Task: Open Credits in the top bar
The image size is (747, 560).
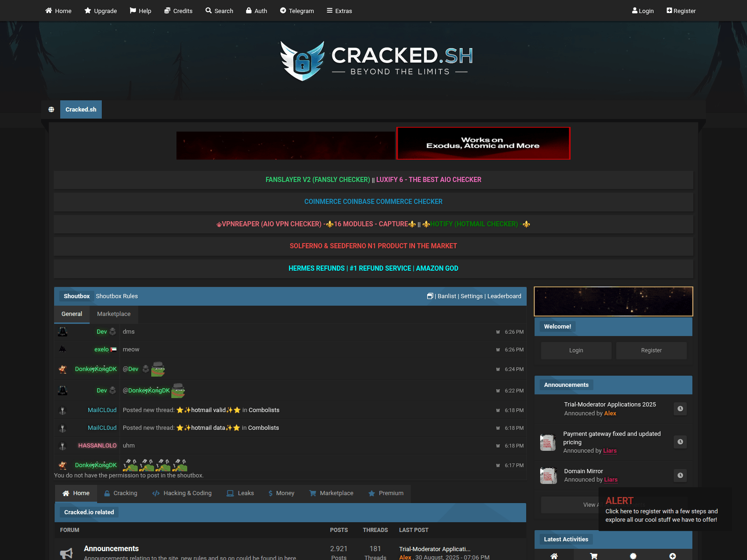Action: point(178,11)
